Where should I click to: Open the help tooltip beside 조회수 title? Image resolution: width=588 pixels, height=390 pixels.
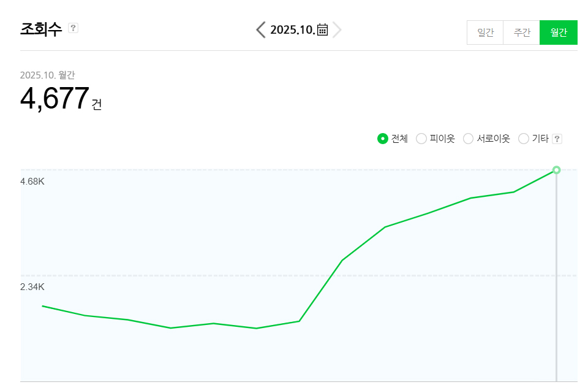[73, 28]
